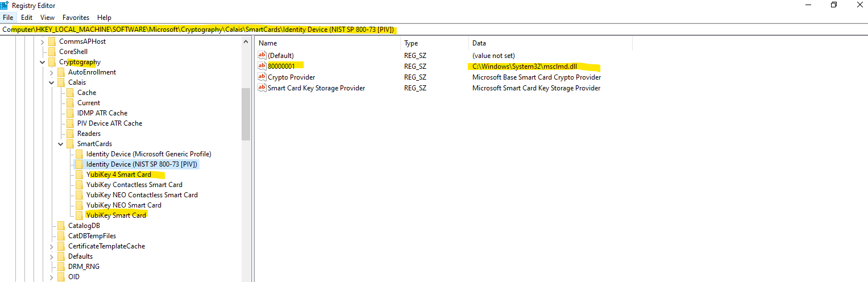This screenshot has width=868, height=282.
Task: Click the Registry Editor app icon in the title bar
Action: (4, 5)
